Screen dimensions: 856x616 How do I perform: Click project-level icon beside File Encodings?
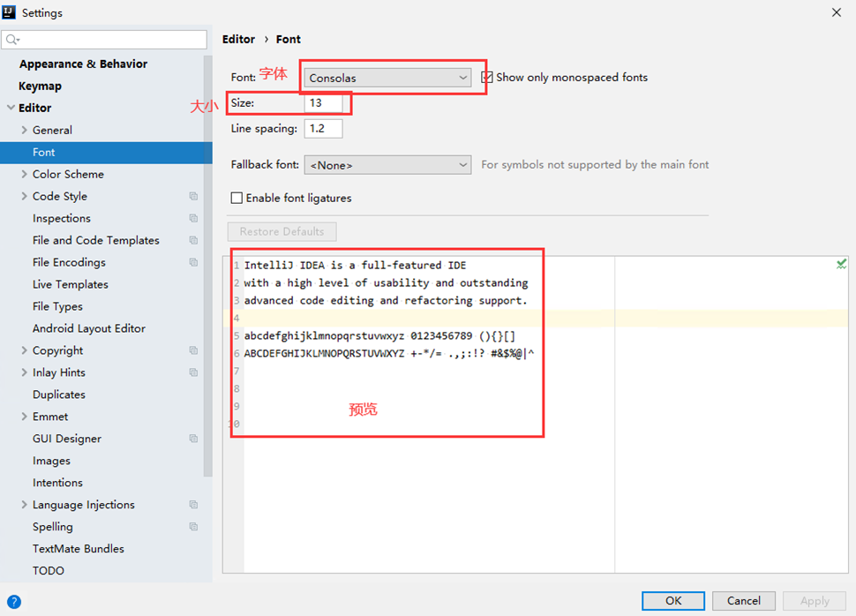193,262
